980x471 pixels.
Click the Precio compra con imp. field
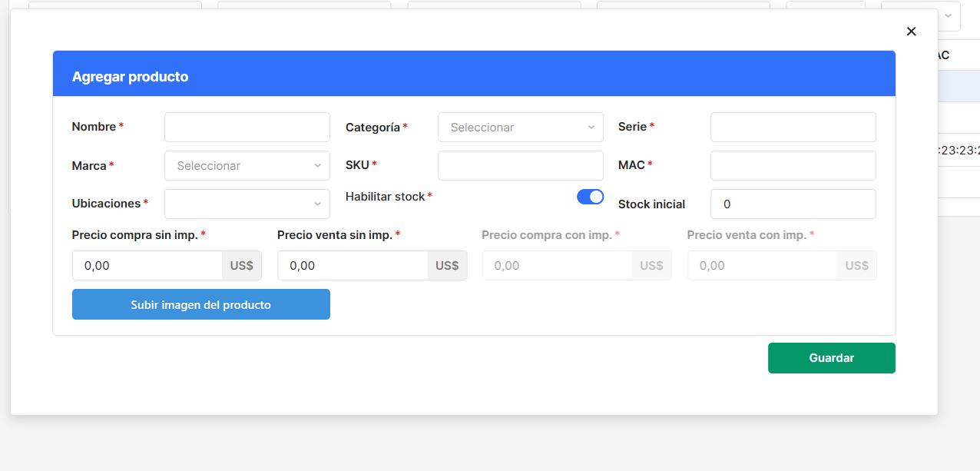click(x=558, y=265)
